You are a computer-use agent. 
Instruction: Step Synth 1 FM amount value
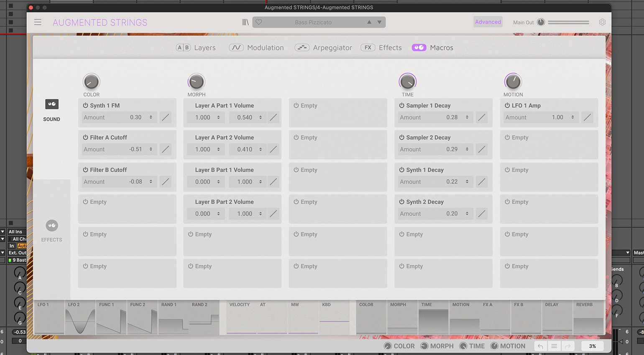coord(151,117)
